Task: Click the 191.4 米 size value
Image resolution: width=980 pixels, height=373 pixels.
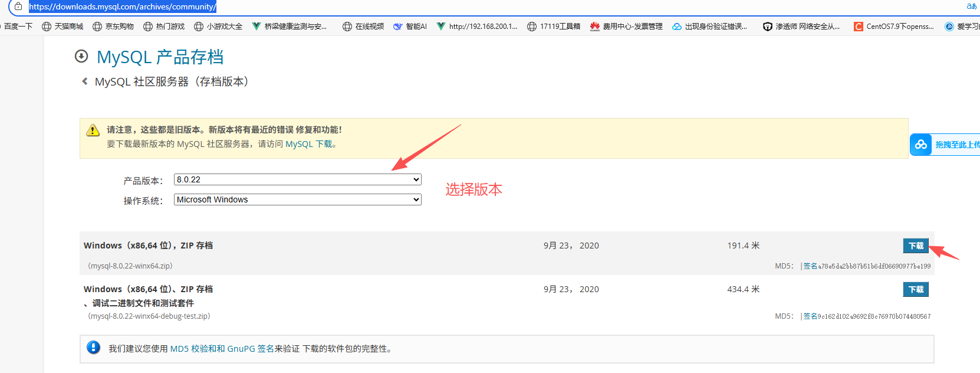Action: click(x=744, y=246)
